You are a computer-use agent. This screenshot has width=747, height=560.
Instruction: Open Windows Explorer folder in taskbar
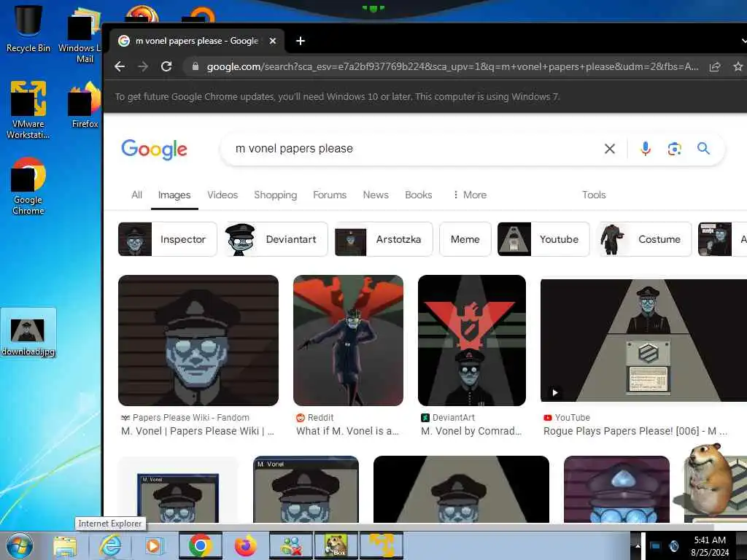pos(64,546)
